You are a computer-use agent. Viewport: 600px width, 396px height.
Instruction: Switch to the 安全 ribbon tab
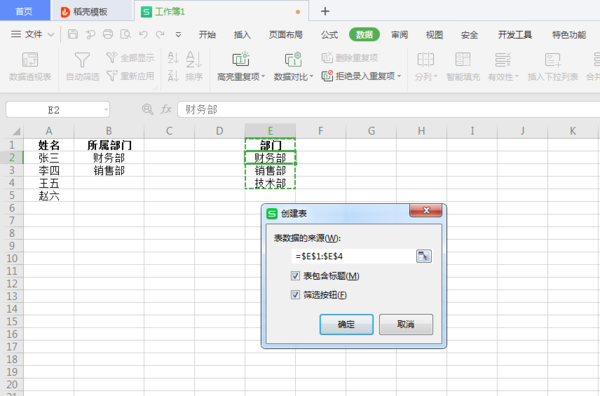[x=470, y=35]
